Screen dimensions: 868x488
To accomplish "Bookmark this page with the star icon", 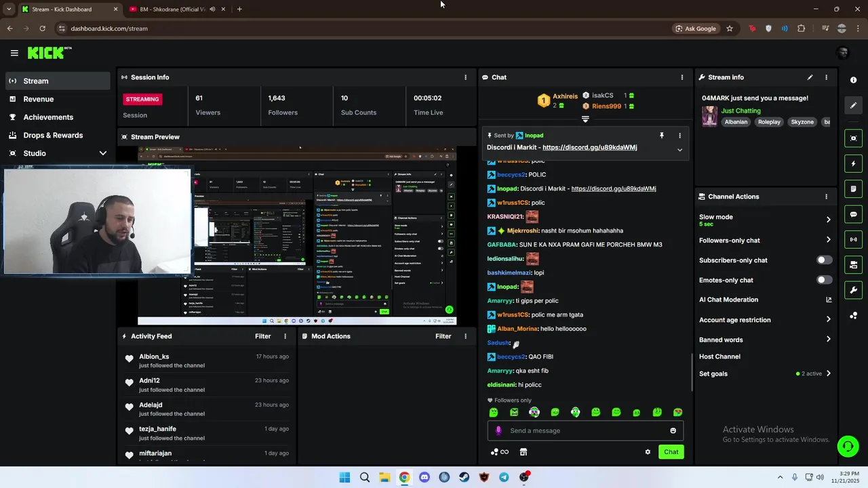I will point(730,28).
